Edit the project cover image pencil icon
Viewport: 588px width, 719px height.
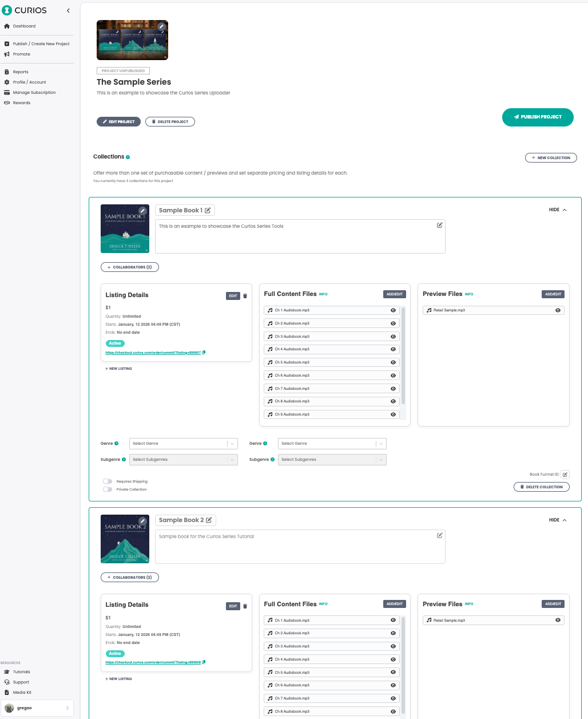coord(162,26)
